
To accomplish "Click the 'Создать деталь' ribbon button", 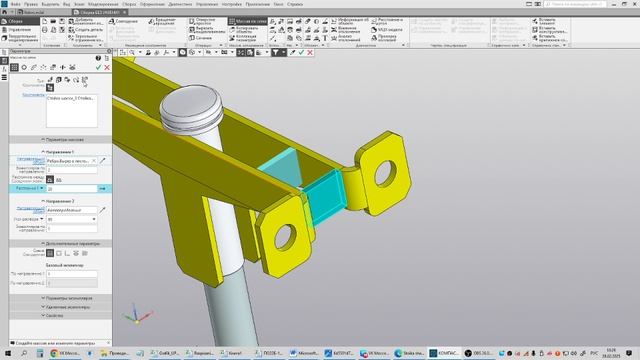I will [x=86, y=30].
